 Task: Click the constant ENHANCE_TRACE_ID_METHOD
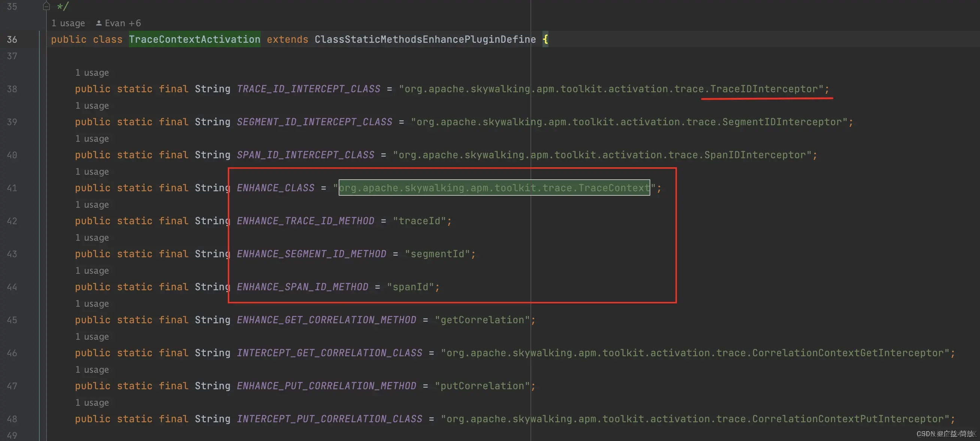[x=305, y=221]
